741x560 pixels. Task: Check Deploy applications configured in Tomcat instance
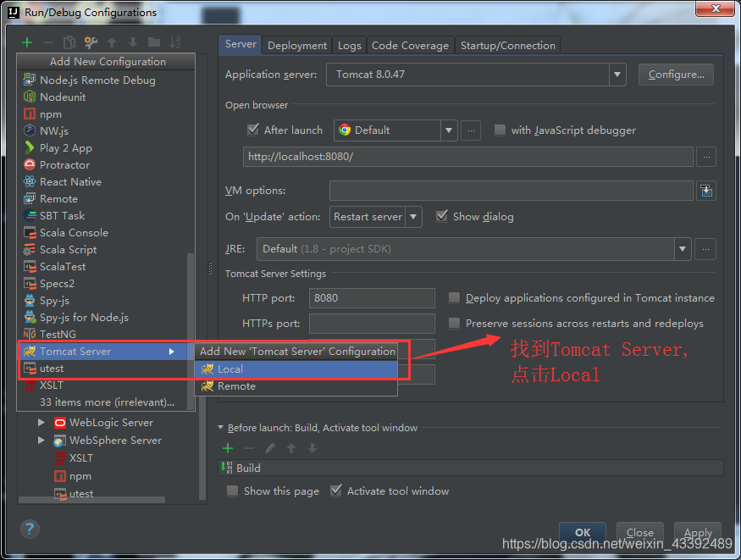[x=454, y=297]
